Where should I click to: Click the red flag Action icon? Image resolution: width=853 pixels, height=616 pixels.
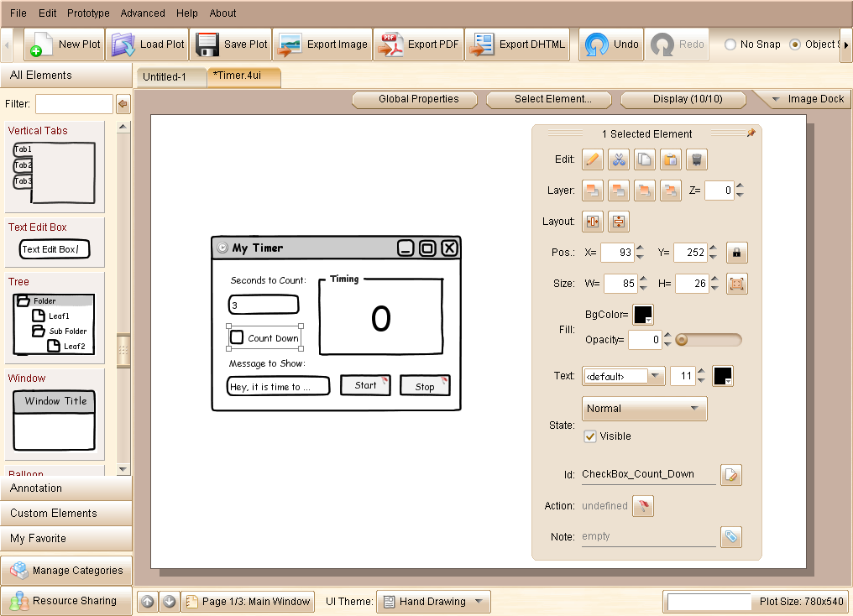point(642,506)
